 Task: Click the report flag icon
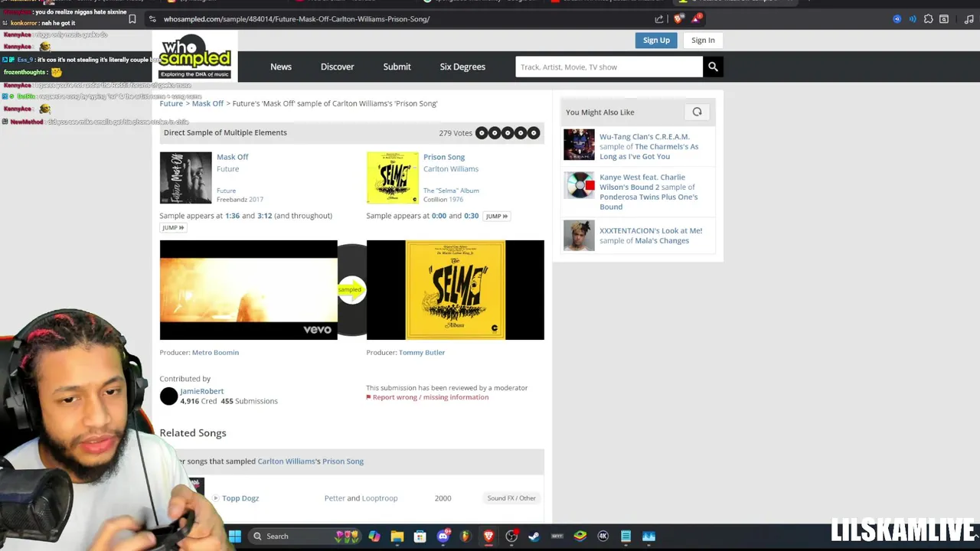[368, 397]
